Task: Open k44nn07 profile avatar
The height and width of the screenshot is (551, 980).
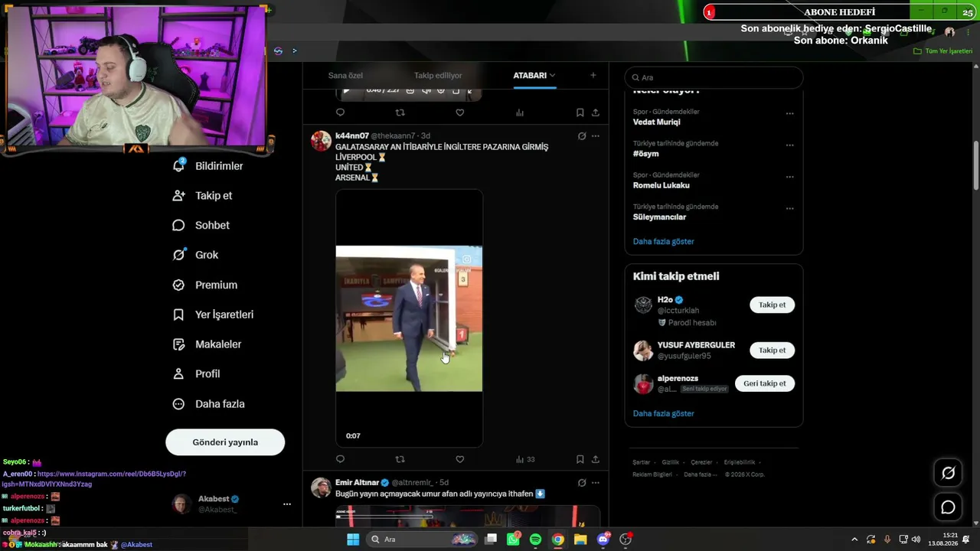Action: 322,141
